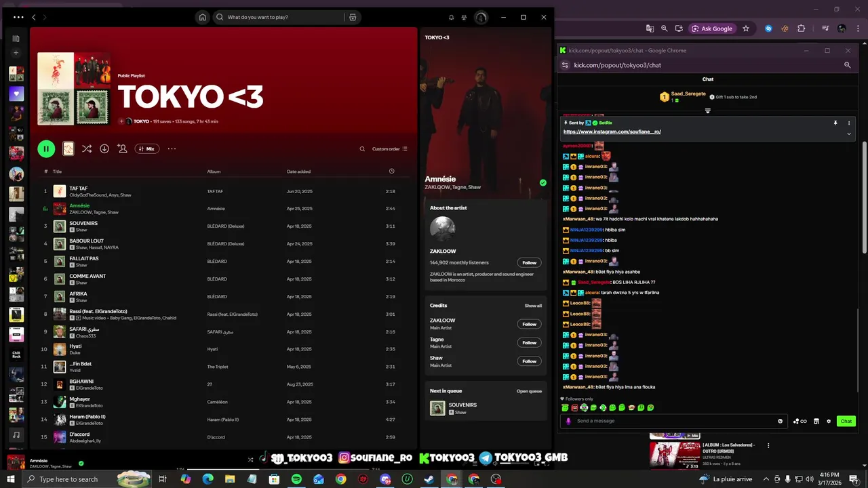
Task: Collapse Your Library in the sidebar
Action: pos(16,39)
